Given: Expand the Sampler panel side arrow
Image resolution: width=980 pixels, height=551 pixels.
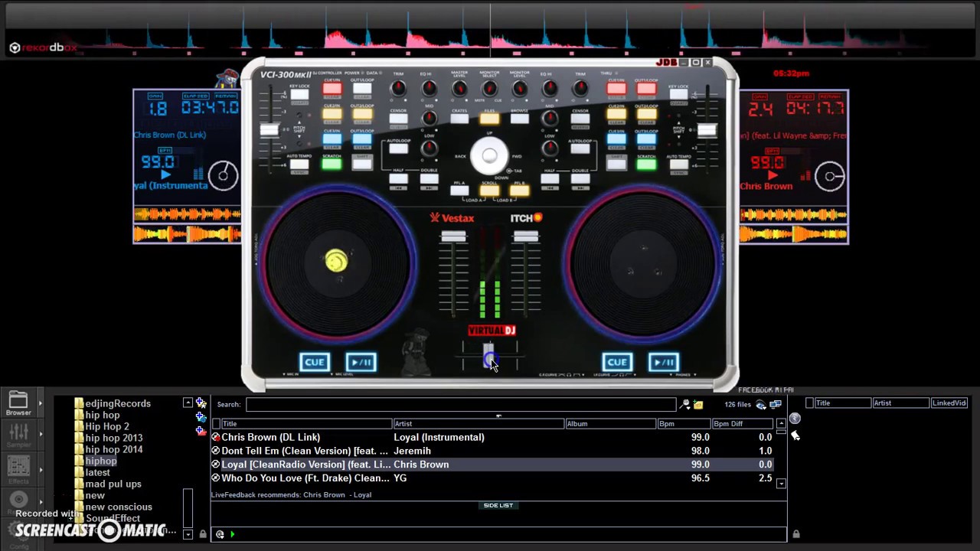Looking at the screenshot, I should 41,435.
